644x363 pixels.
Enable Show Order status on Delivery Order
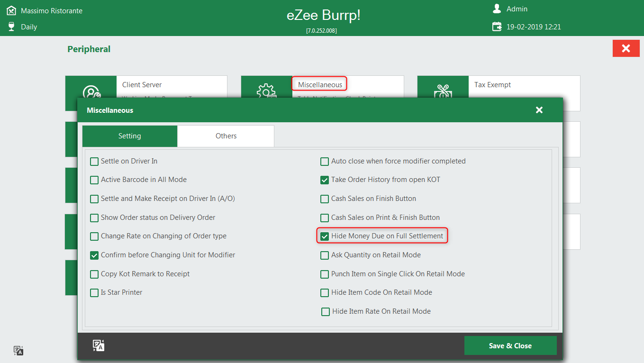[x=94, y=218]
